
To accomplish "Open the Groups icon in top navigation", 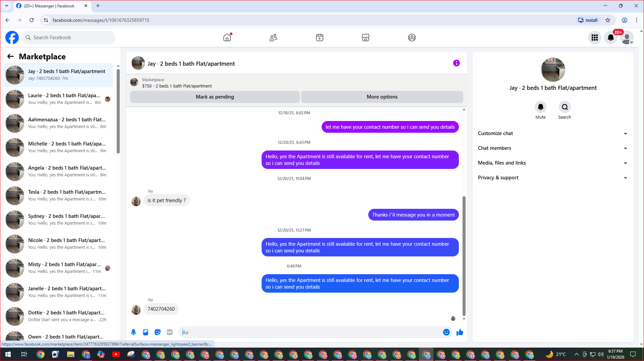I will (412, 38).
